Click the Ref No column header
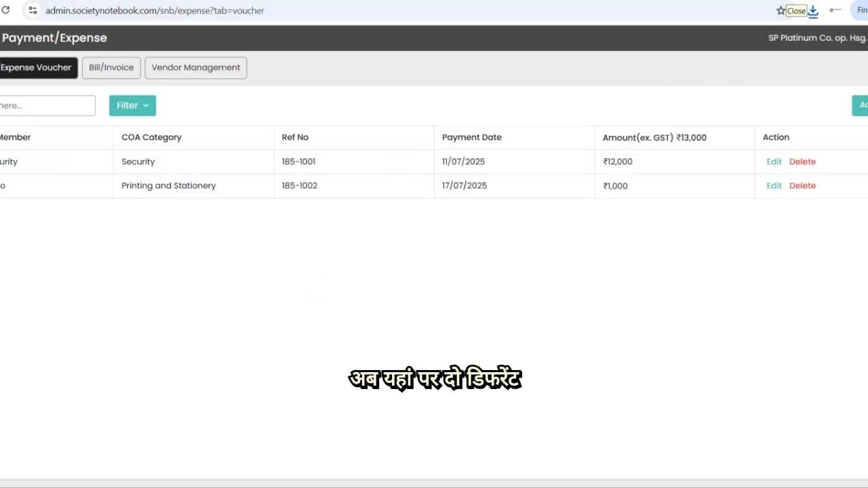This screenshot has width=868, height=488. (x=295, y=137)
